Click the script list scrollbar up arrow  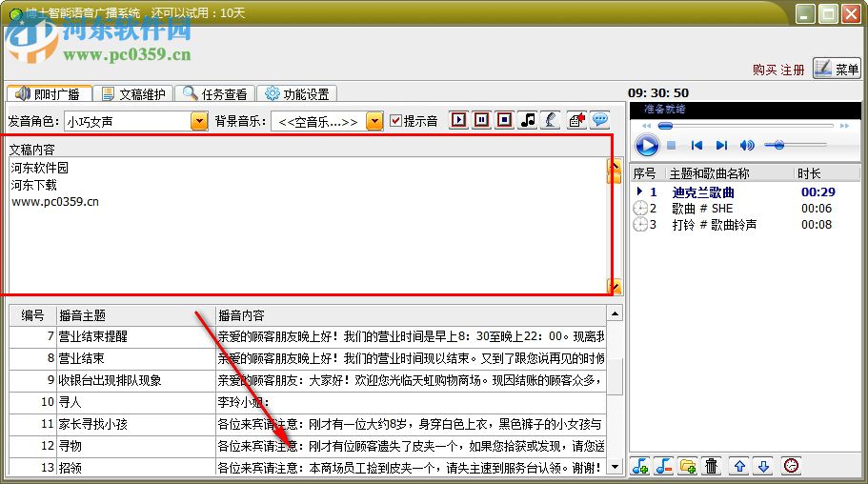click(615, 314)
